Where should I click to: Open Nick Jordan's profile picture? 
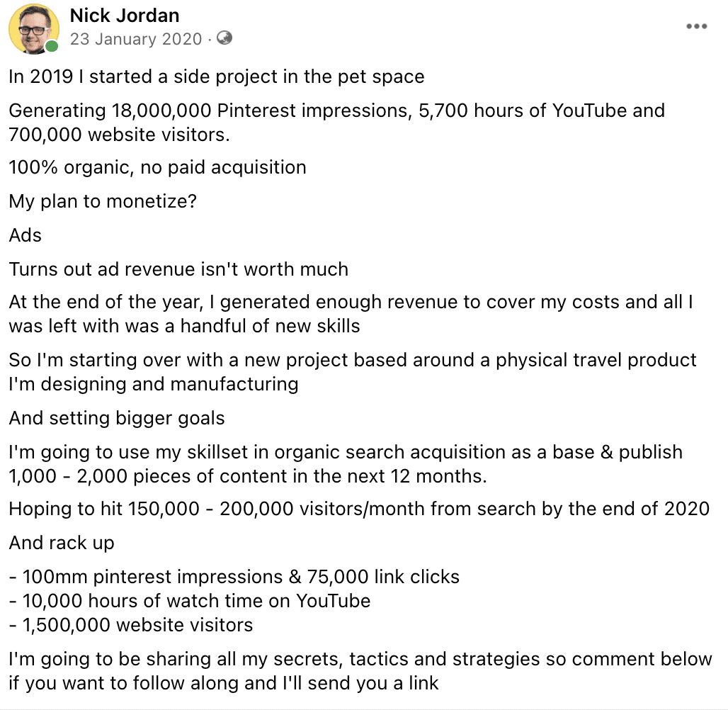pos(34,29)
